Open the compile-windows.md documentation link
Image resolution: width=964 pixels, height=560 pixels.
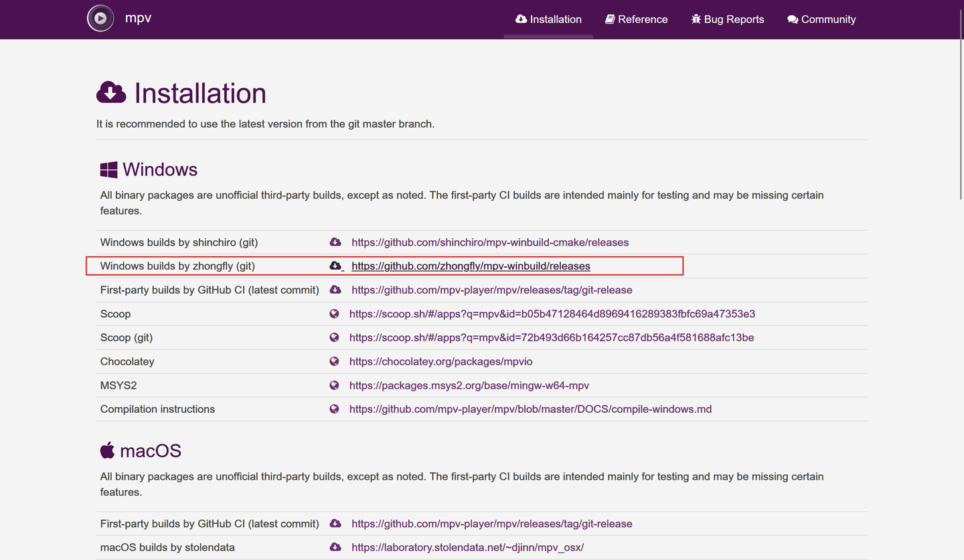[530, 409]
